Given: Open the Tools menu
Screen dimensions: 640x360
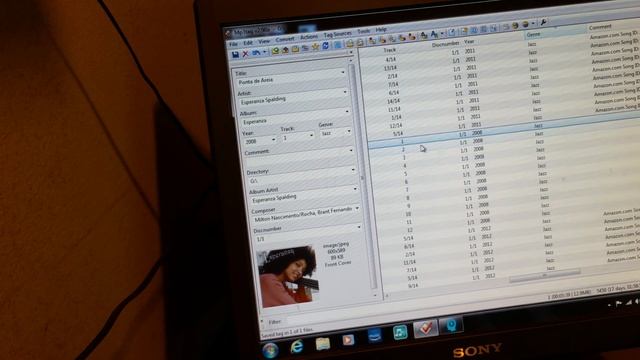Looking at the screenshot, I should [x=363, y=31].
